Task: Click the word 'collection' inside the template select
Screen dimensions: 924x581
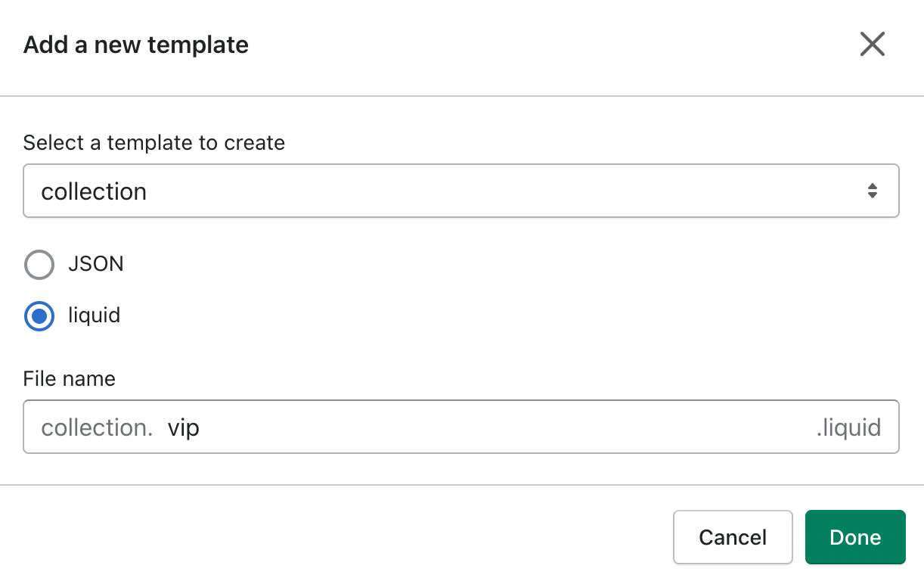Action: coord(94,191)
